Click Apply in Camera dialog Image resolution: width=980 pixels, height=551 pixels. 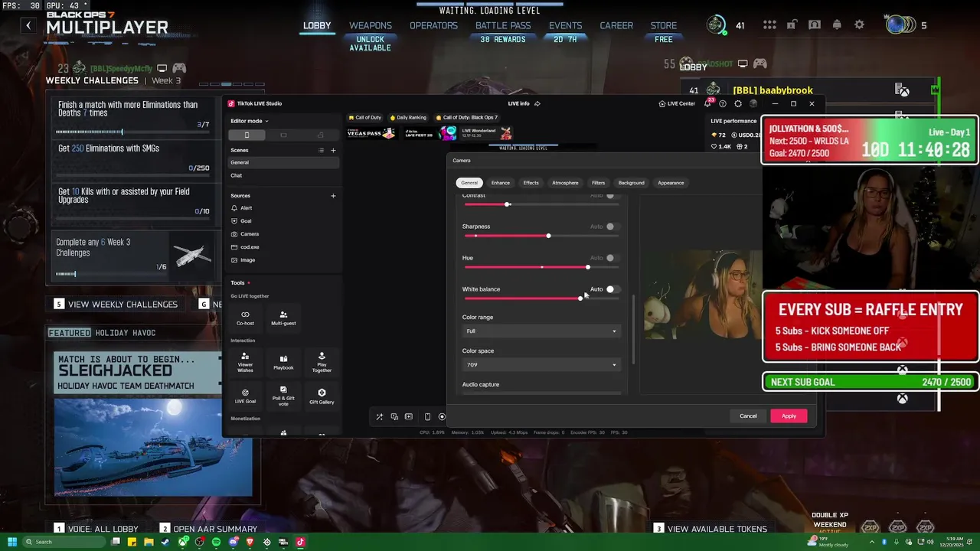(789, 416)
